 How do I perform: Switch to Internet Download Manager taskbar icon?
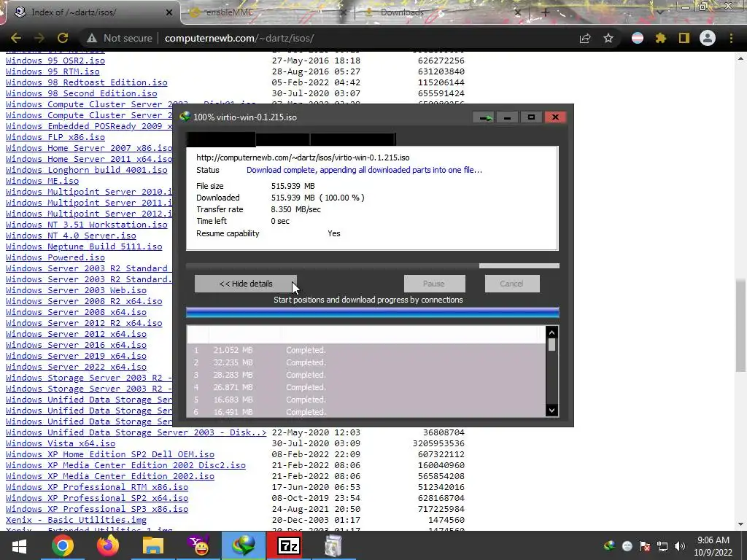[244, 545]
